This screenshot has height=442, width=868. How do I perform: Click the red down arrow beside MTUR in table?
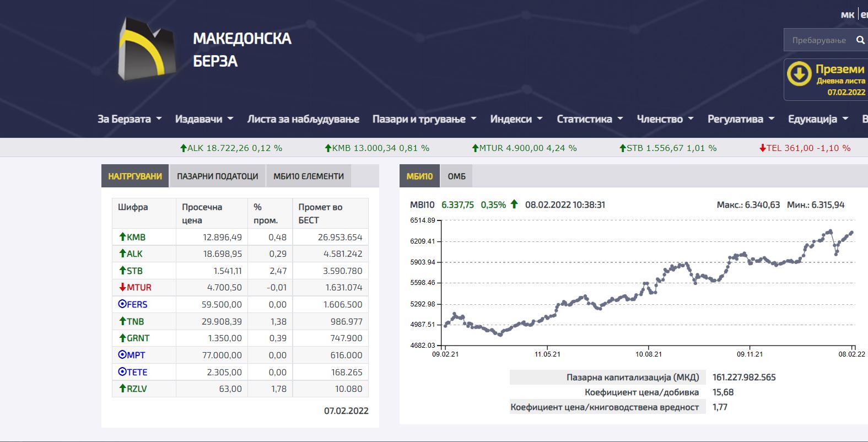122,287
